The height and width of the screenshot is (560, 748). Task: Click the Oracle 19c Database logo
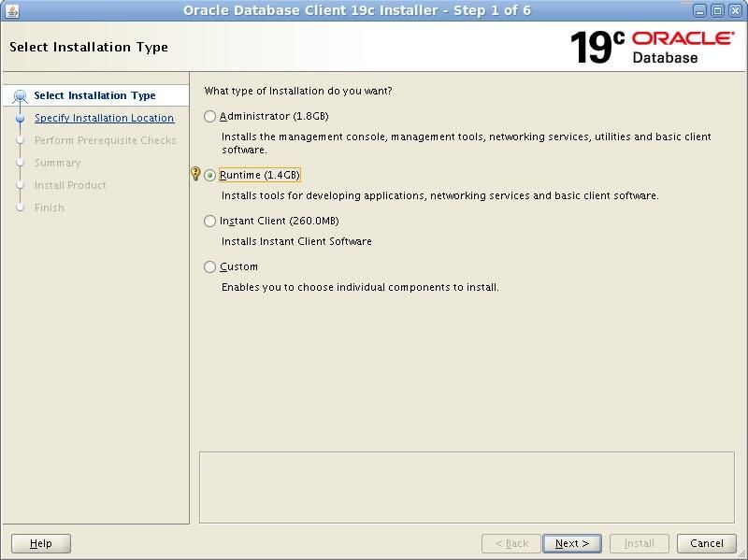[x=652, y=48]
